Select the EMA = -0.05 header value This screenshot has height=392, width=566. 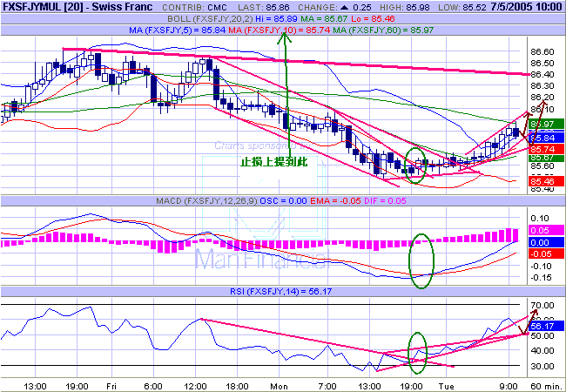click(x=335, y=201)
